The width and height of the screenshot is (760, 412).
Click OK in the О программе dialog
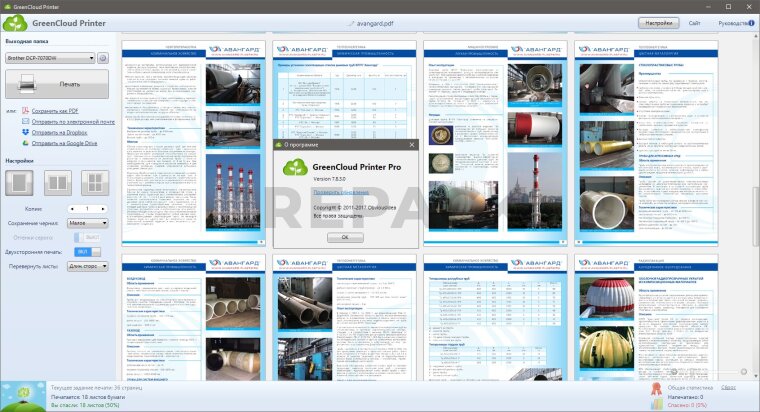tap(345, 237)
